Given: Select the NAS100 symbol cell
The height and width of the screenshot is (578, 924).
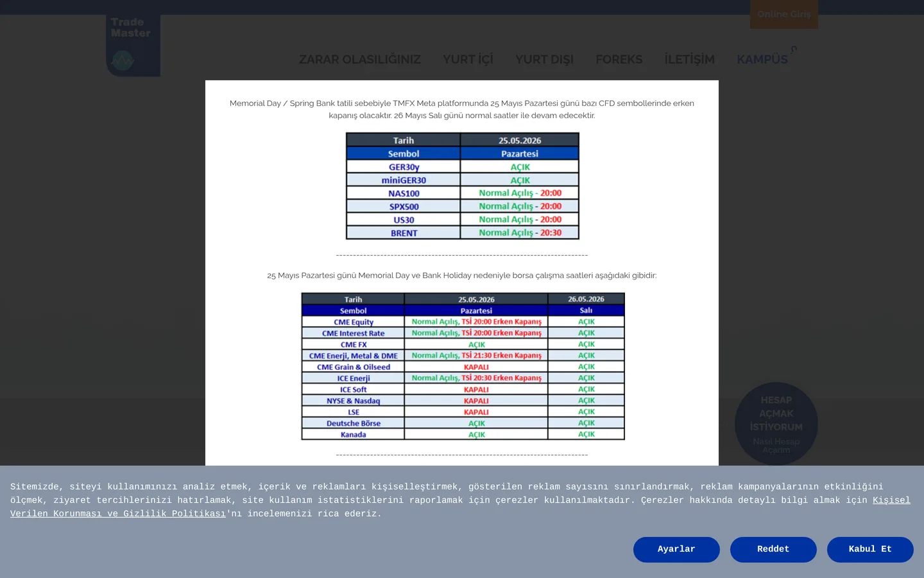Looking at the screenshot, I should (404, 193).
